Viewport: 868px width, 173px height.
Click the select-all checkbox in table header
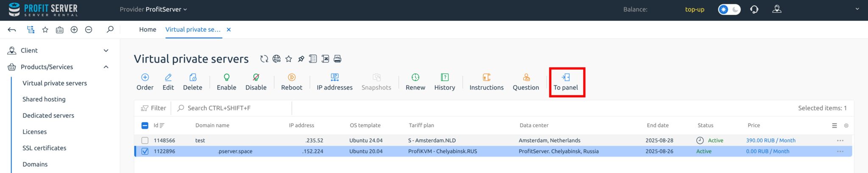(x=145, y=126)
